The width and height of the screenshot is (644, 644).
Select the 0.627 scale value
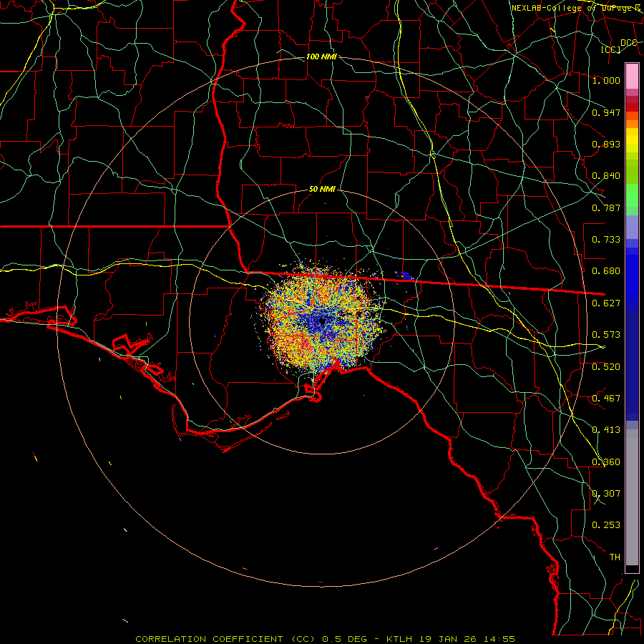click(606, 303)
